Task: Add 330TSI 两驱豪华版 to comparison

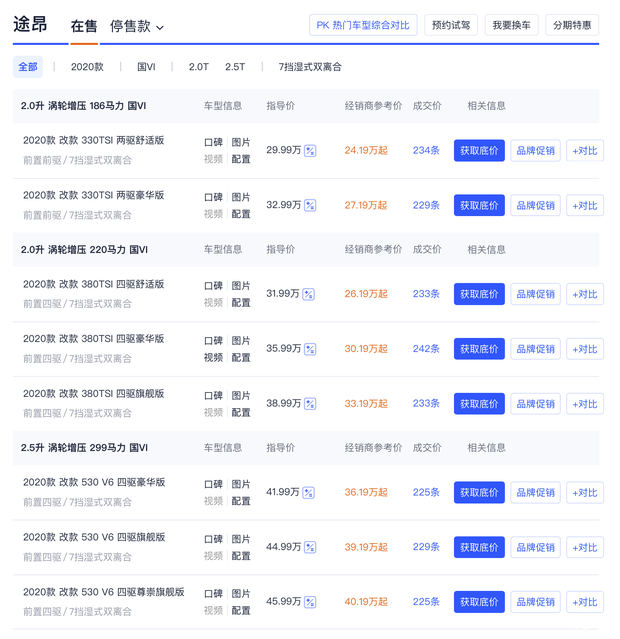Action: coord(585,205)
